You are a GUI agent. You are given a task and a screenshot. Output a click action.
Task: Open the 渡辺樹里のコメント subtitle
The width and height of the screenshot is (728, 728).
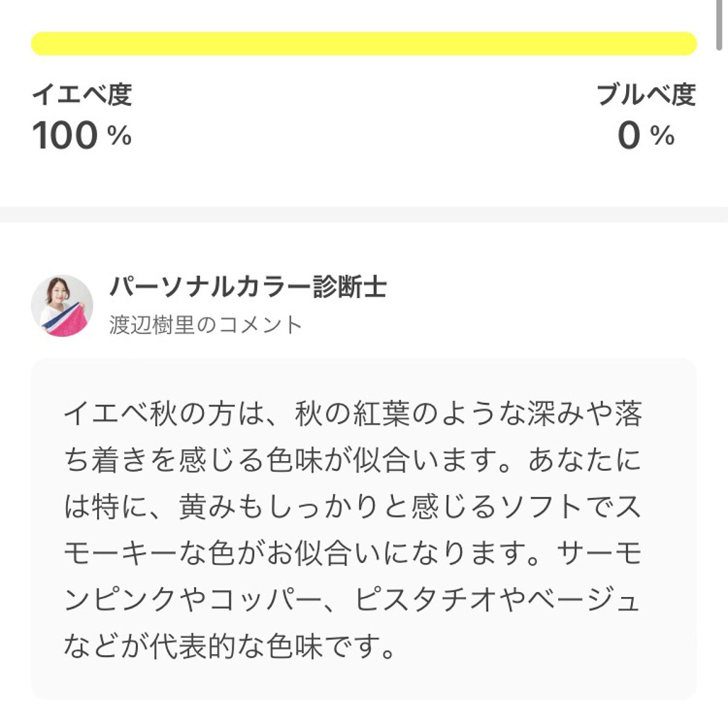point(206,325)
